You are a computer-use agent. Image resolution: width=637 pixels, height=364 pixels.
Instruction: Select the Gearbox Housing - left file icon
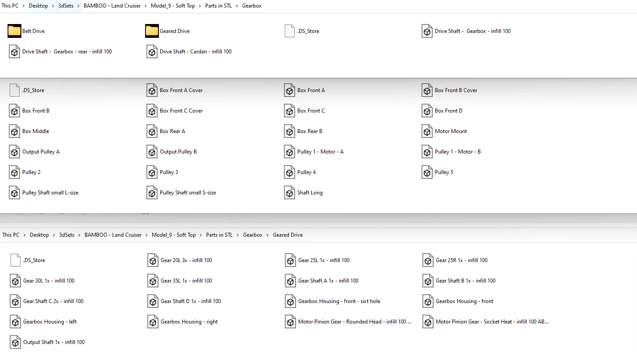[x=15, y=322]
